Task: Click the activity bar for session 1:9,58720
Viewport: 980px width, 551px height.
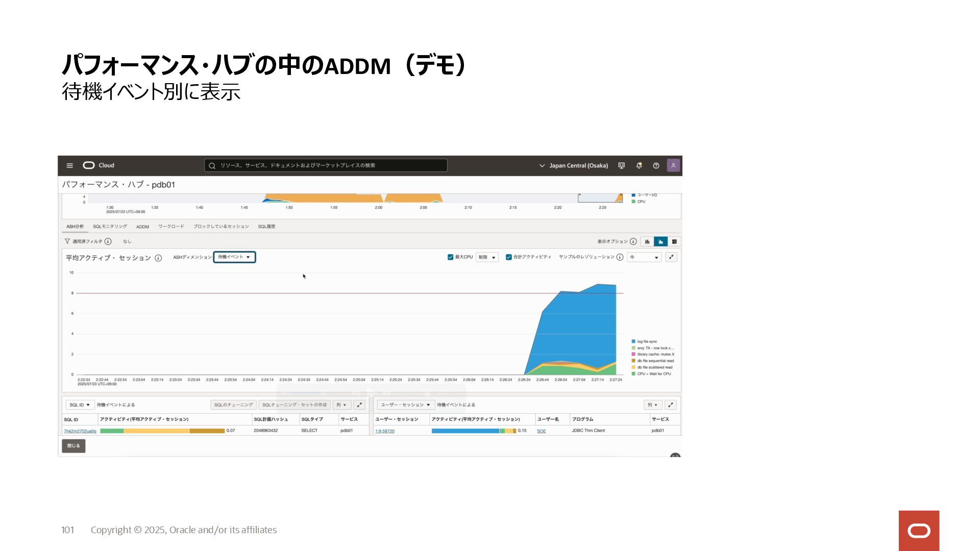Action: point(474,431)
